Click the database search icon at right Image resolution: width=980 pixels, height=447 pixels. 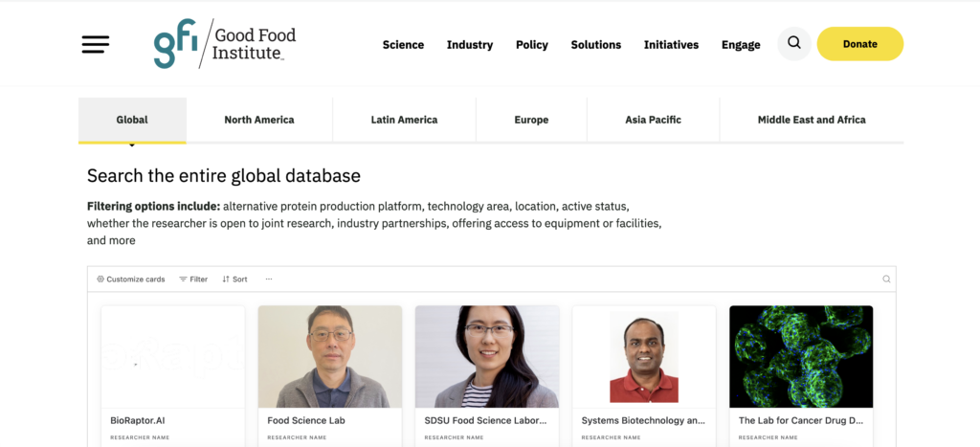(886, 279)
